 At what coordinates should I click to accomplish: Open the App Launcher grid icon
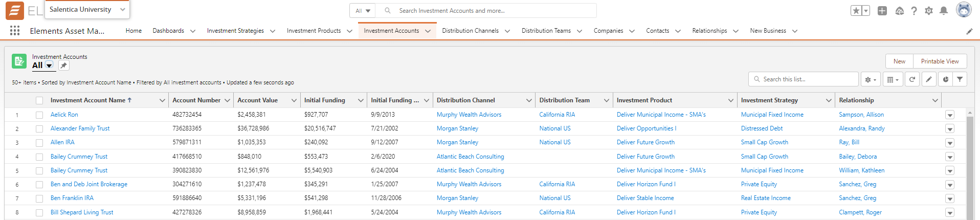click(x=15, y=31)
